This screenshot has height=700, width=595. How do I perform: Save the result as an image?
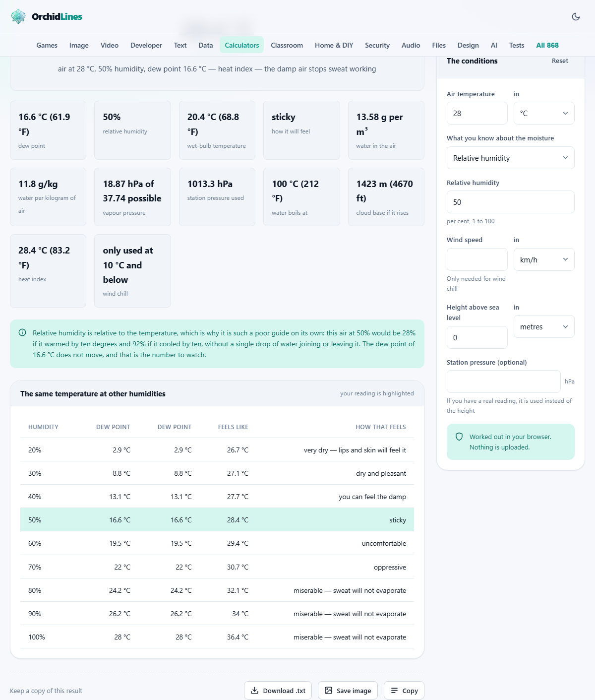[348, 691]
